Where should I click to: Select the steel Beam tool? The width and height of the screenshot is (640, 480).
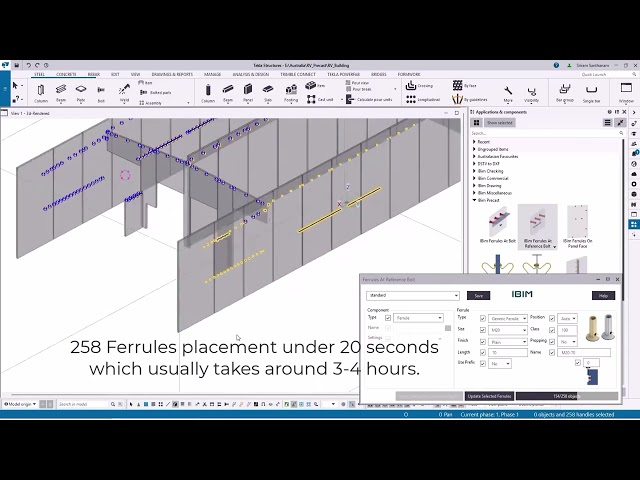(x=61, y=93)
